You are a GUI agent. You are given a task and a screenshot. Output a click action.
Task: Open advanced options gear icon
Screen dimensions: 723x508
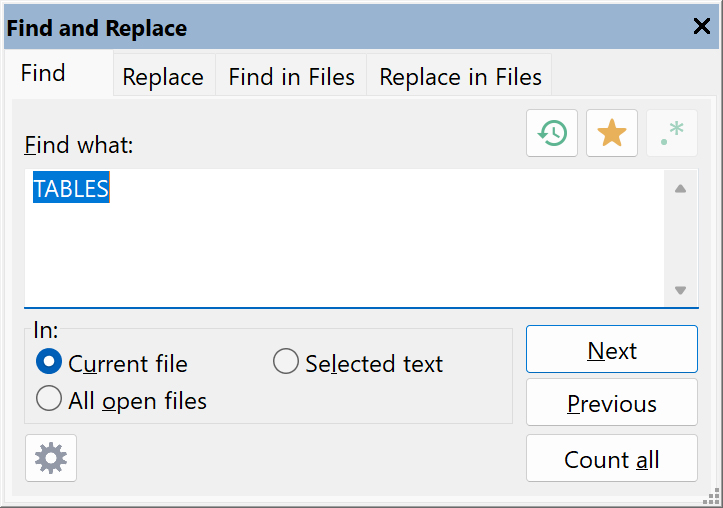coord(51,458)
